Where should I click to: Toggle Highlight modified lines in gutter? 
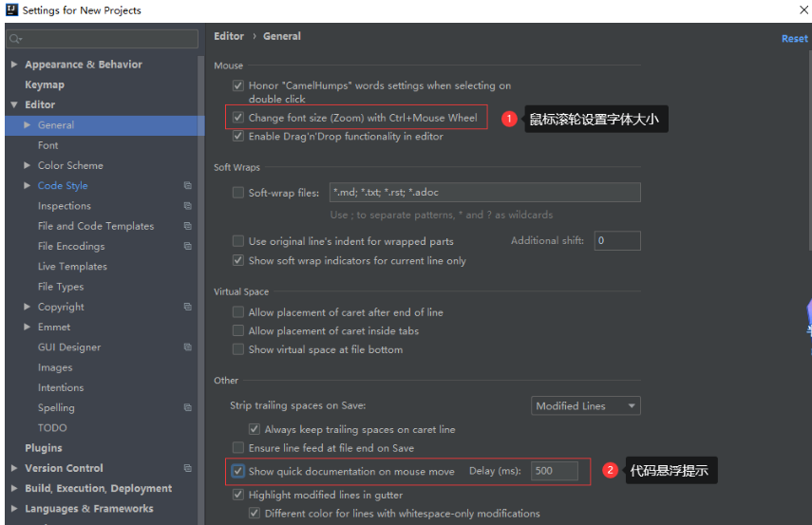coord(238,495)
